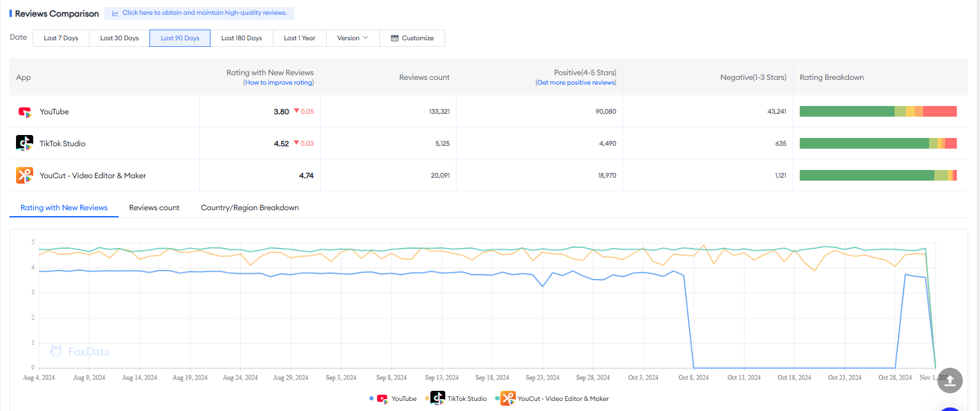The height and width of the screenshot is (411, 980).
Task: Select Last 1 Year date range
Action: [x=299, y=38]
